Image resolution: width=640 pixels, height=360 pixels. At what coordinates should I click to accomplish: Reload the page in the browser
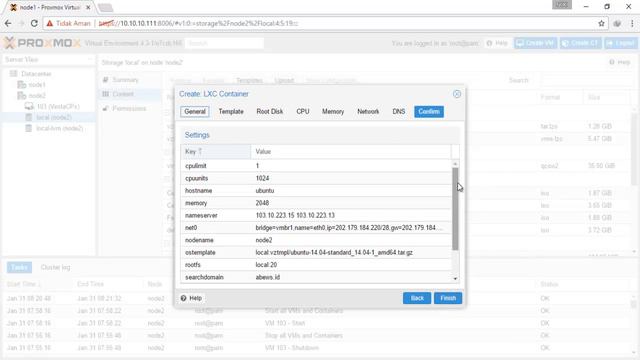[34, 24]
